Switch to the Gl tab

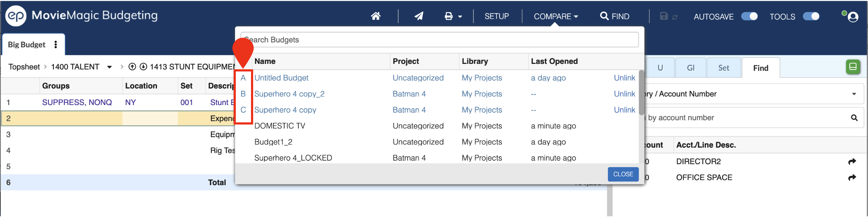pyautogui.click(x=691, y=68)
